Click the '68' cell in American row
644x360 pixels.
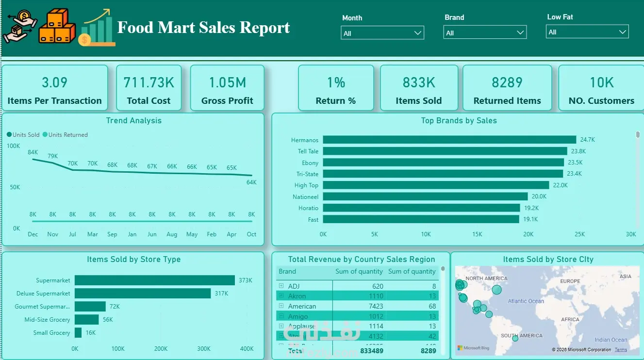(x=432, y=306)
